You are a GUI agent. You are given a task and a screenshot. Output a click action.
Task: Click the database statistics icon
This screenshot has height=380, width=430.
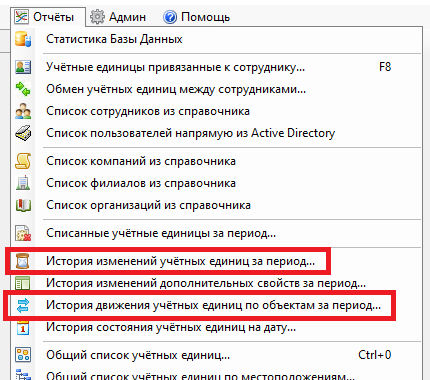click(x=23, y=39)
